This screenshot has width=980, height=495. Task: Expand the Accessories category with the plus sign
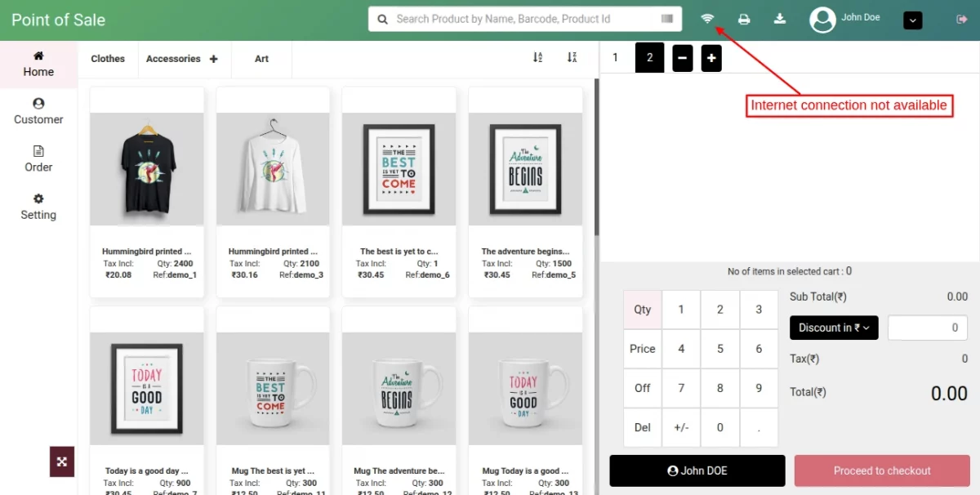tap(212, 58)
